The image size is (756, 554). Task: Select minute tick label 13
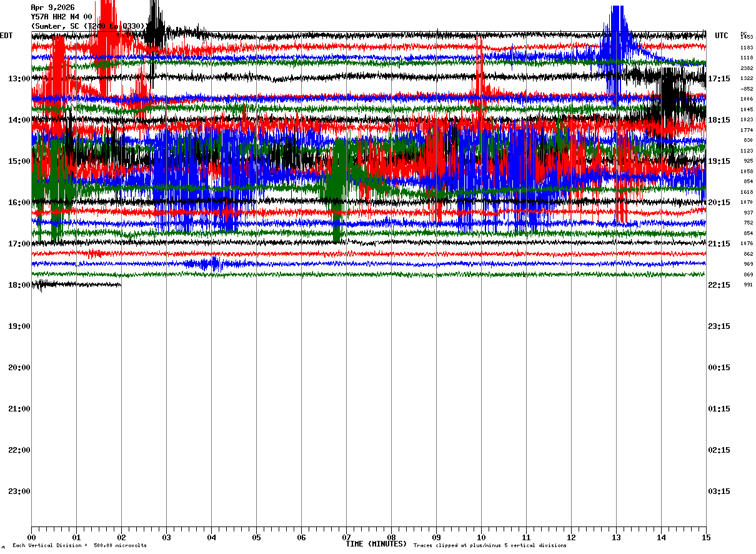click(x=616, y=537)
